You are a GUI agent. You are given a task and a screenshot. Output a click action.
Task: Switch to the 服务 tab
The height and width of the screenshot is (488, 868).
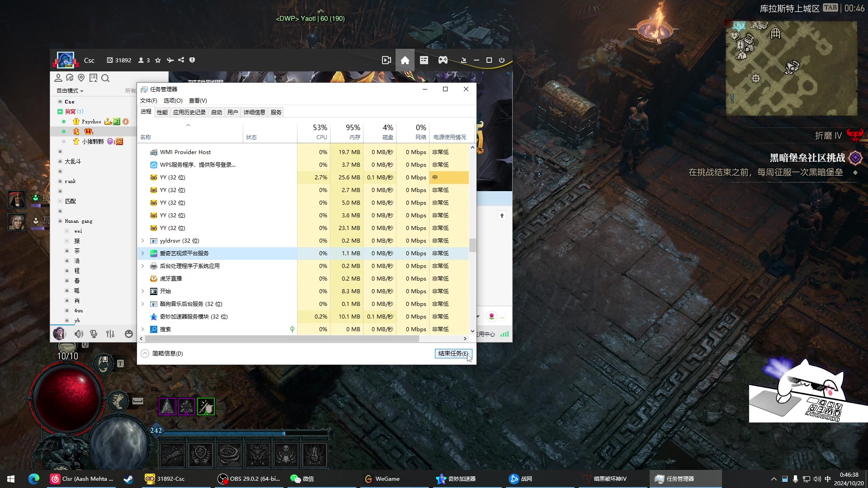click(x=276, y=113)
